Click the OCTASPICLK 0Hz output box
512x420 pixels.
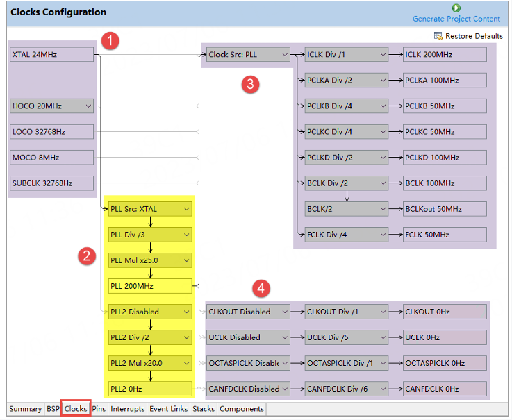(x=445, y=363)
